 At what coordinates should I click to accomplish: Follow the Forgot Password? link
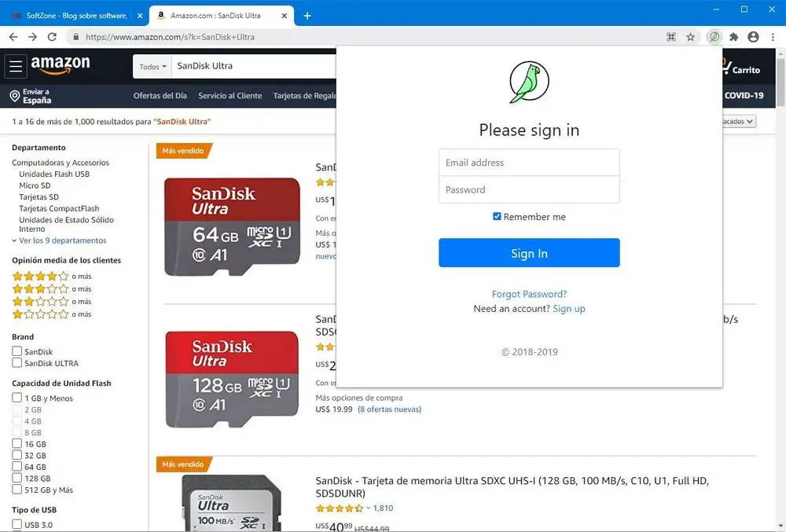[529, 294]
